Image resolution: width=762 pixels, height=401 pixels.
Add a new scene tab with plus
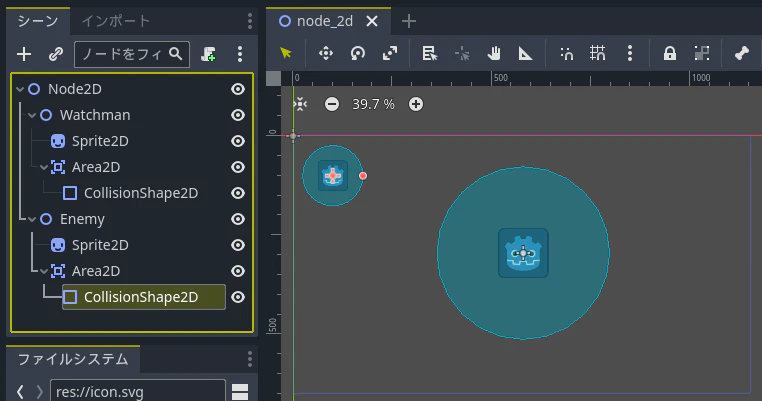tap(409, 21)
